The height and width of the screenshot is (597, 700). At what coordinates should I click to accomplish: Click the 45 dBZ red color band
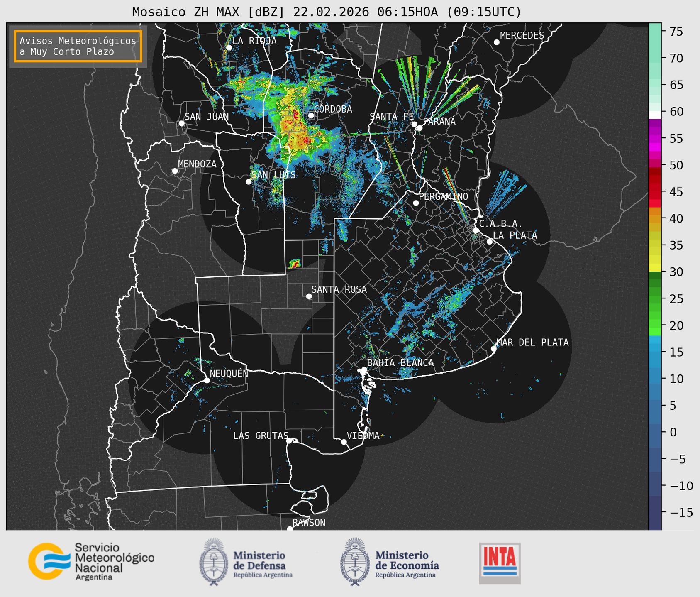655,192
